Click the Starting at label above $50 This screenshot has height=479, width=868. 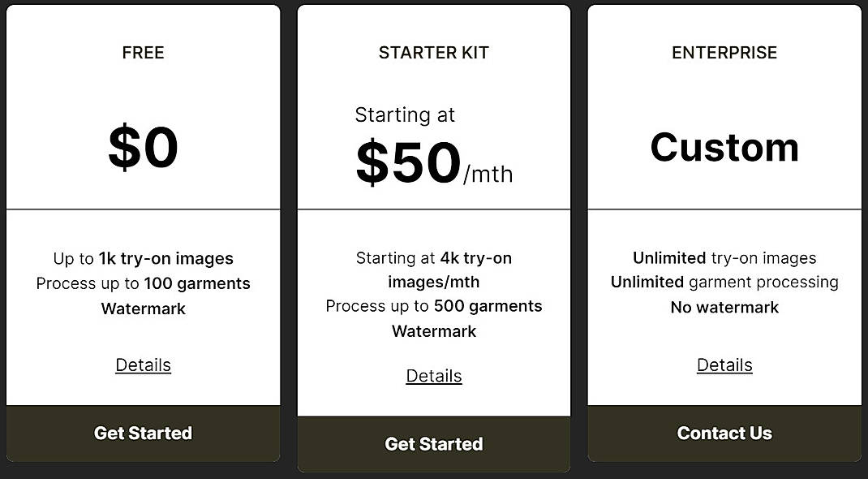point(406,114)
